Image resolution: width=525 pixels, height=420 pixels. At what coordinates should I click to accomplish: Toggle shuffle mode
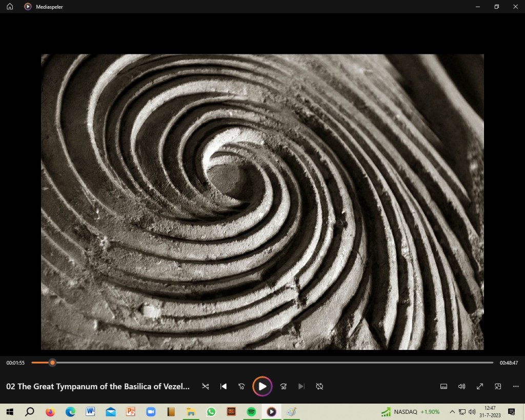click(x=205, y=387)
